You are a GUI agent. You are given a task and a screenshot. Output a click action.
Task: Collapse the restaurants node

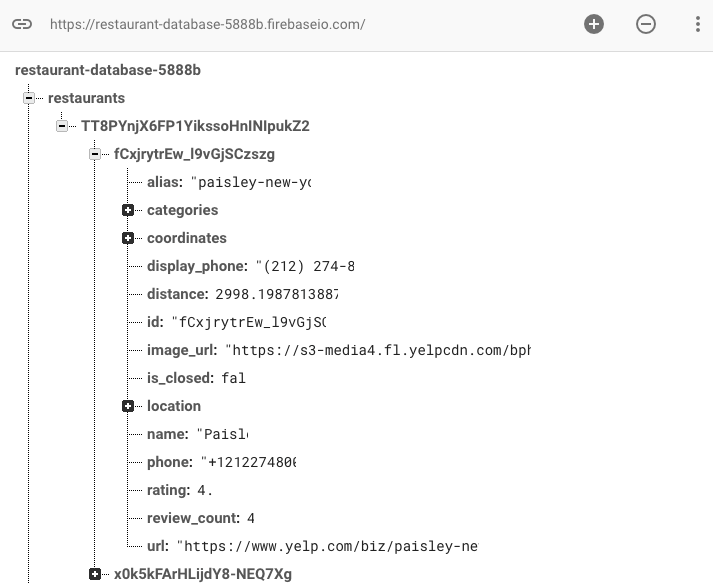pos(29,98)
